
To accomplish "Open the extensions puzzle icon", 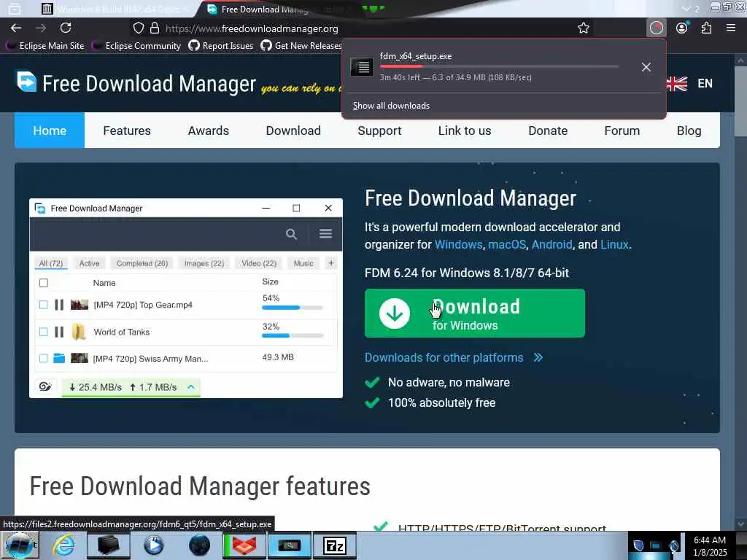I will click(x=706, y=28).
